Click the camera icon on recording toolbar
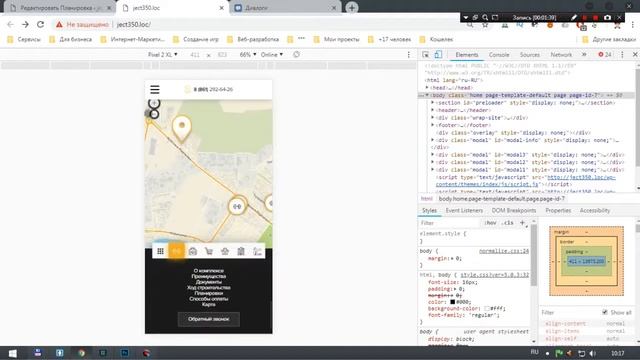 607,18
